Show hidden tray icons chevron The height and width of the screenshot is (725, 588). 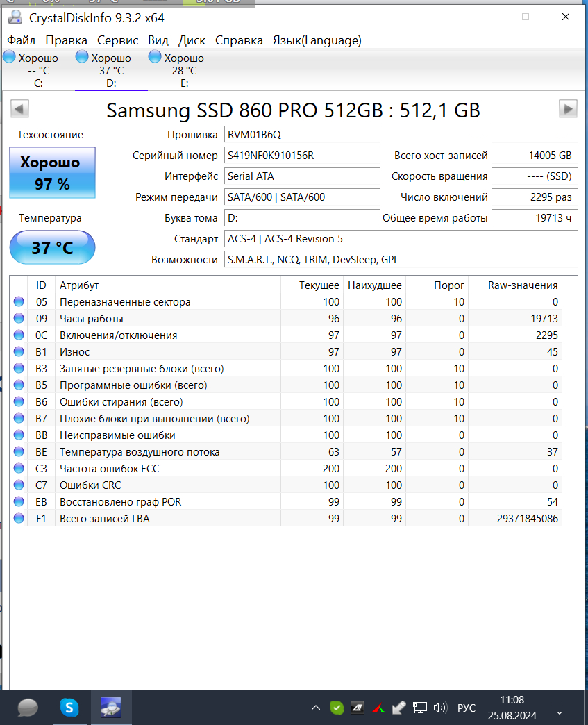[316, 708]
